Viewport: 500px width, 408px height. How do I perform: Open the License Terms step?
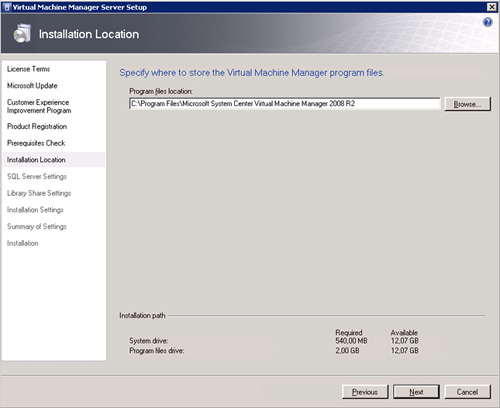point(29,69)
